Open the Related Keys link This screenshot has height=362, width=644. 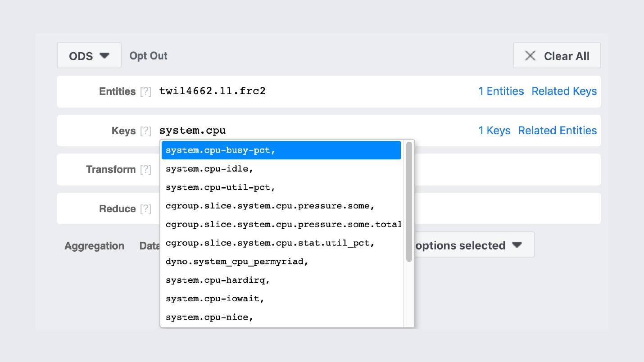(x=564, y=91)
